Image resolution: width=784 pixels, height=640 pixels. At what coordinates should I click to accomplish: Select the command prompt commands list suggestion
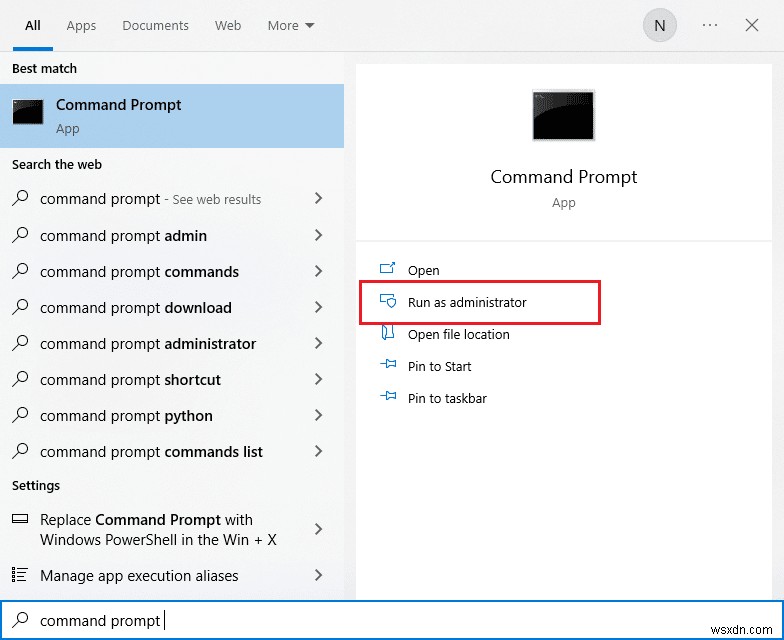click(x=151, y=452)
